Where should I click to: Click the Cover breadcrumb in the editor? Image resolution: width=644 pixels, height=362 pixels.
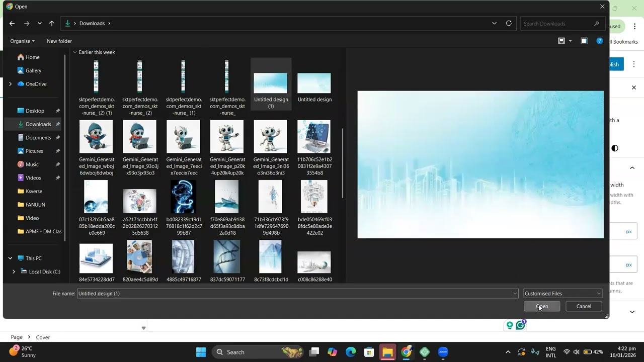[43, 337]
